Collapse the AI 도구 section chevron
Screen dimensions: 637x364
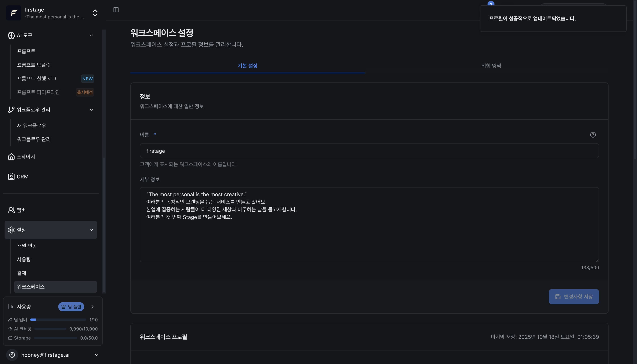[x=91, y=35]
